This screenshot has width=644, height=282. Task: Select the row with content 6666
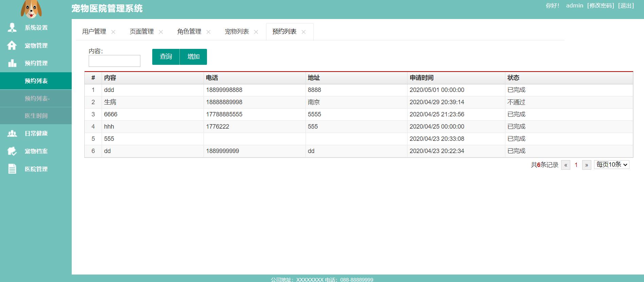[359, 114]
